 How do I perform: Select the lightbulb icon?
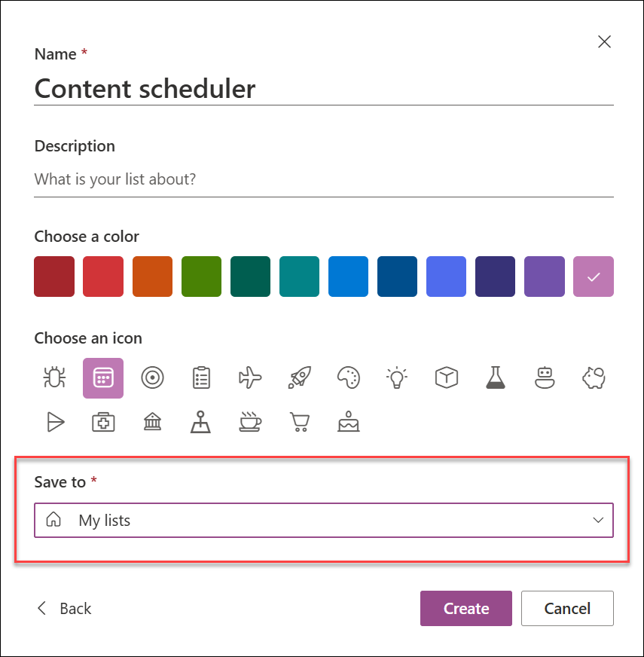point(397,378)
